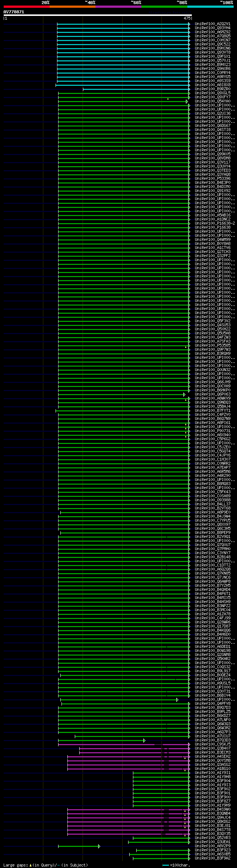
Task: Click the label UniRef100_Q32PF2
Action: (x=213, y=256)
